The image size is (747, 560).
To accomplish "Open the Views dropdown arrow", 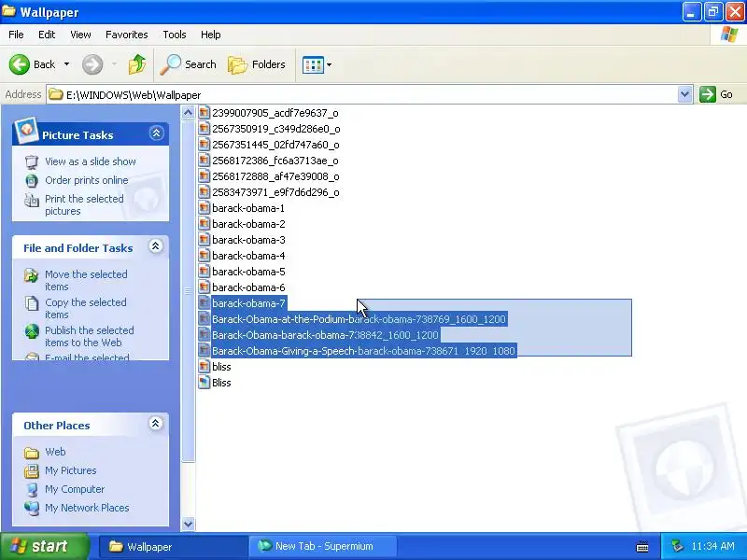I will tap(329, 64).
